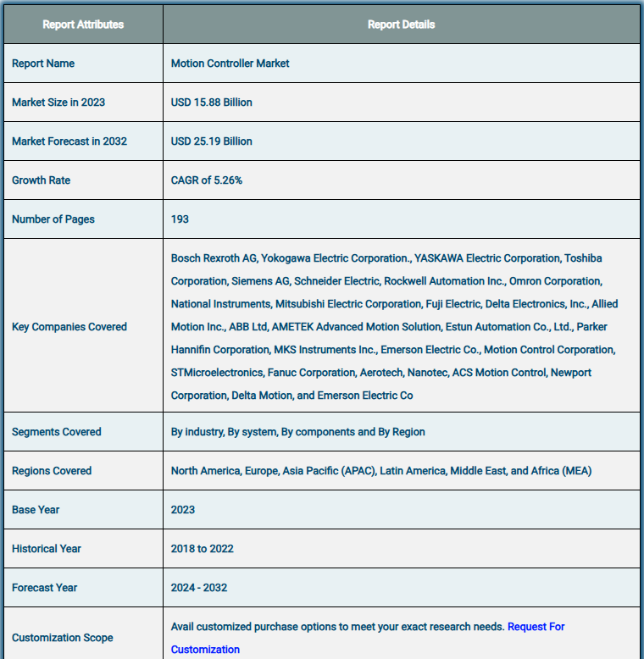Click the Segments Covered label
This screenshot has height=659, width=644.
[57, 432]
